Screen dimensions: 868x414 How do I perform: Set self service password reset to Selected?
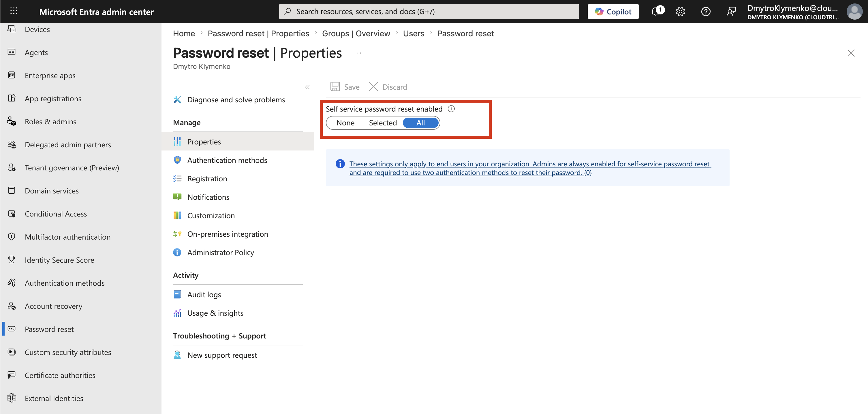(383, 123)
